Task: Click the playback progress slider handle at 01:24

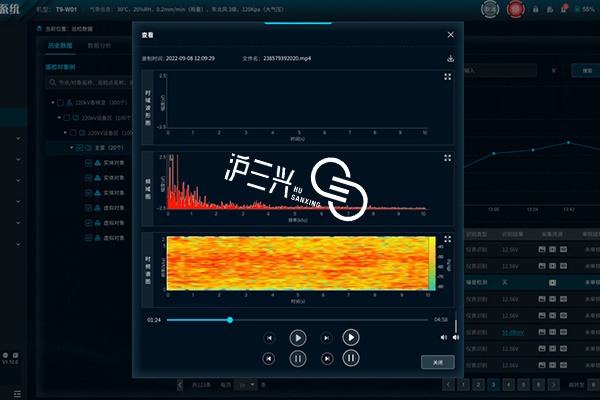Action: tap(230, 320)
